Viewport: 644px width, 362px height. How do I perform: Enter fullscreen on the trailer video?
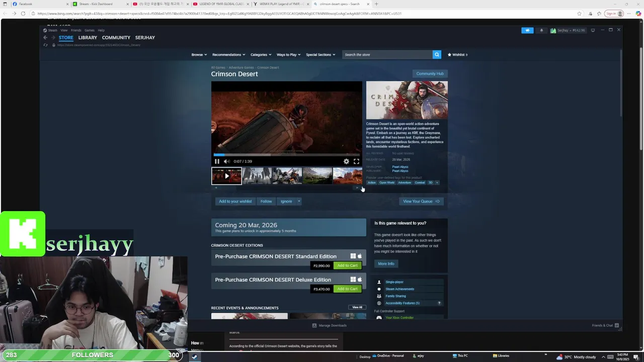pyautogui.click(x=356, y=161)
